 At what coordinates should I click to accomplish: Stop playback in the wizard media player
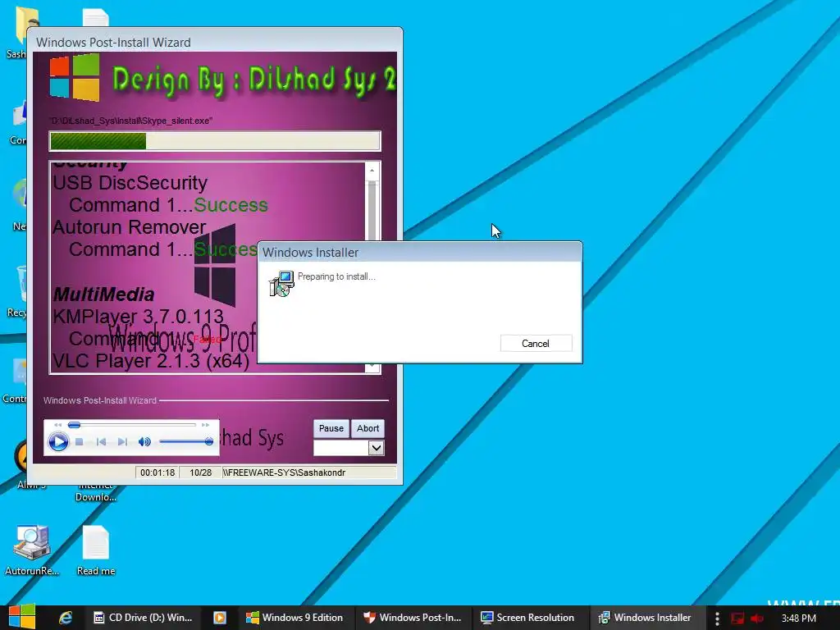[80, 442]
